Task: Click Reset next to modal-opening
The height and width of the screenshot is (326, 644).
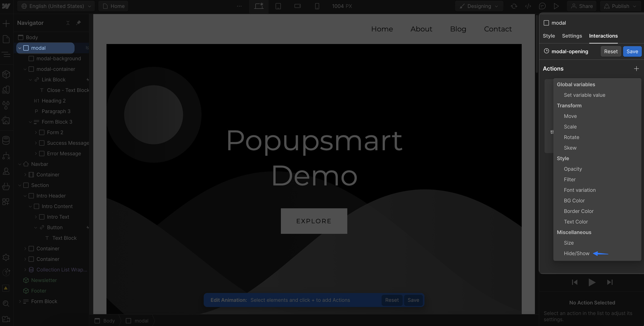Action: [x=611, y=52]
